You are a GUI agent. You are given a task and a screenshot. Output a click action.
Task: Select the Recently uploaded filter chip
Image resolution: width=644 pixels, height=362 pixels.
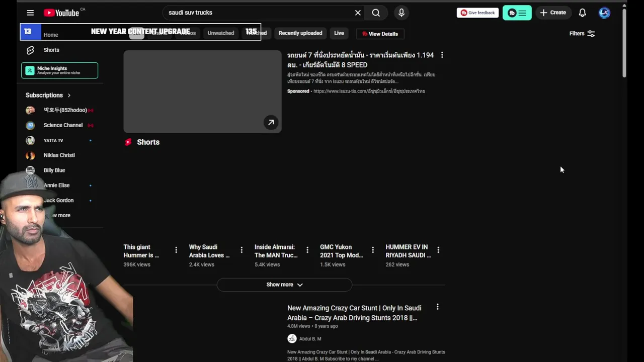tap(300, 33)
